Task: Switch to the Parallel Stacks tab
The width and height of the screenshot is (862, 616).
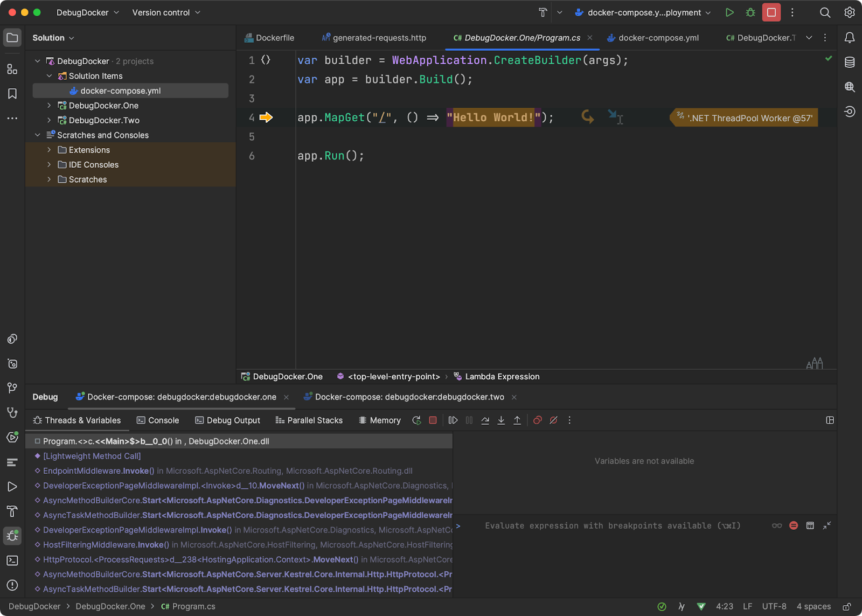Action: pos(309,420)
